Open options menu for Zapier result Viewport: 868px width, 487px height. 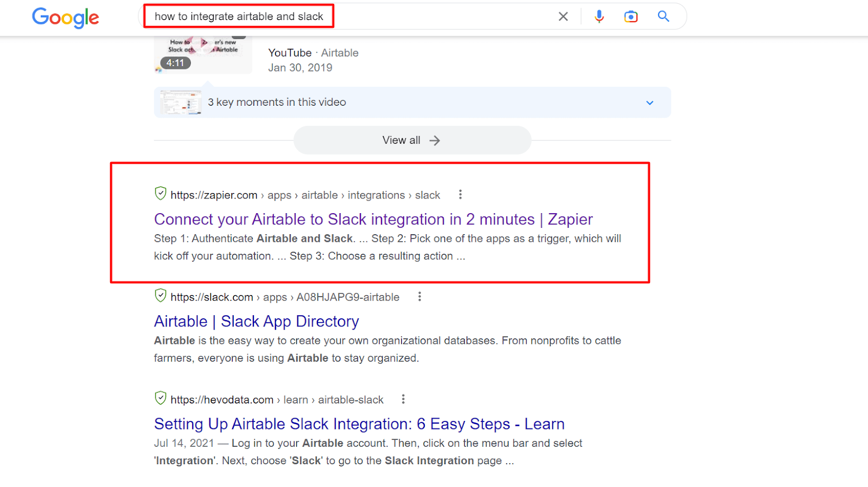[x=460, y=194]
